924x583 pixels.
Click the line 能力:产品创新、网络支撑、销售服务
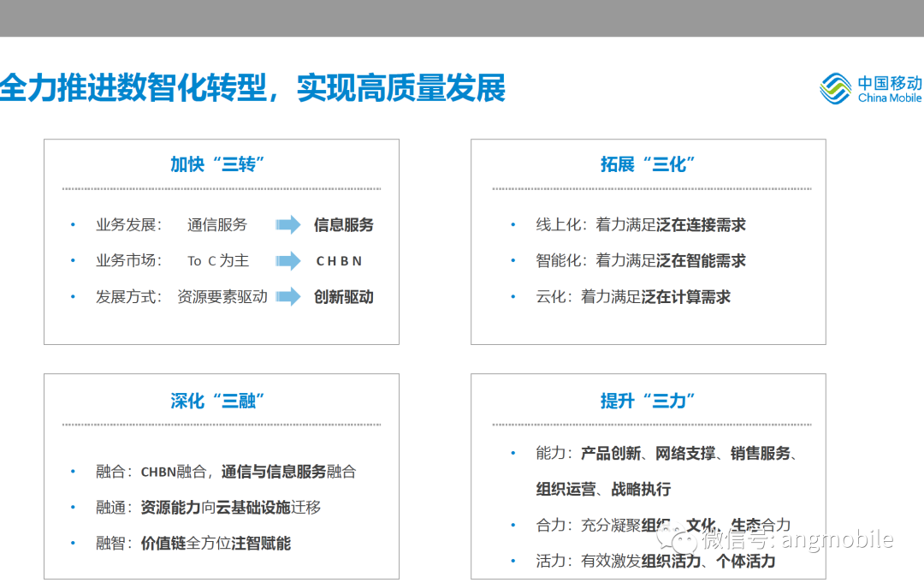[666, 454]
